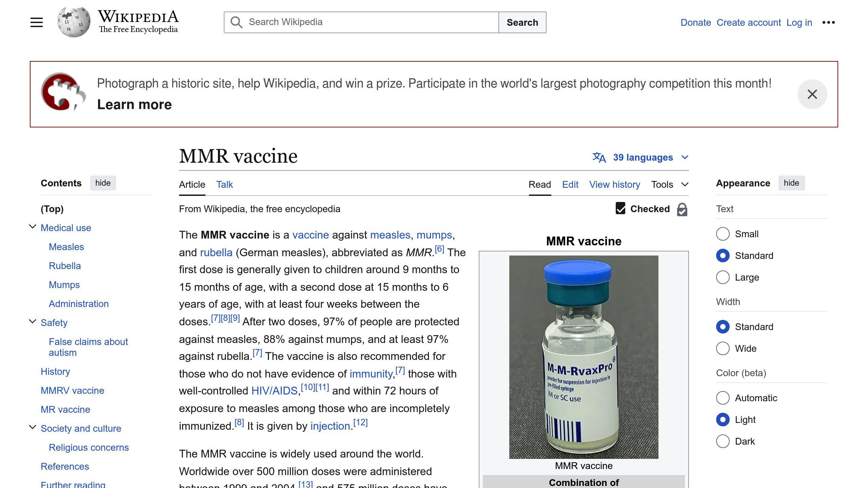Go to Medical use in contents
The height and width of the screenshot is (488, 868).
[66, 228]
